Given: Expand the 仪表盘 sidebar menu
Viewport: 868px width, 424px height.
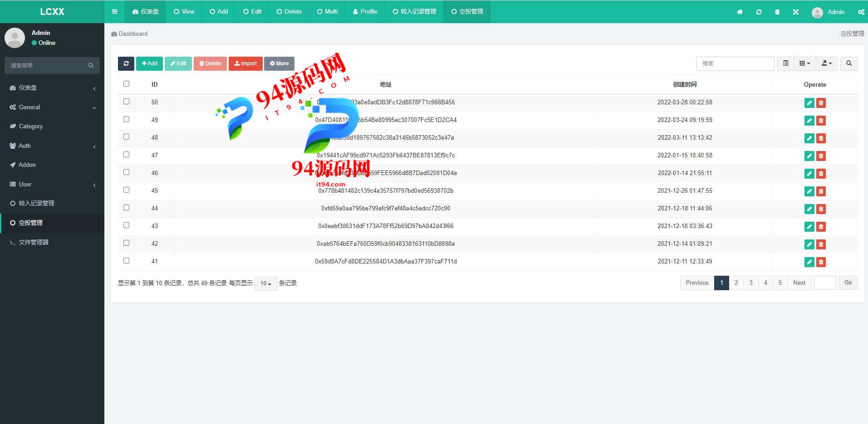Looking at the screenshot, I should point(52,88).
